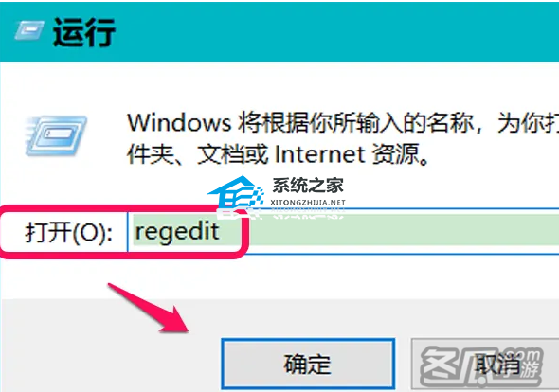
Task: Click the word Windows in the description
Action: pyautogui.click(x=179, y=123)
